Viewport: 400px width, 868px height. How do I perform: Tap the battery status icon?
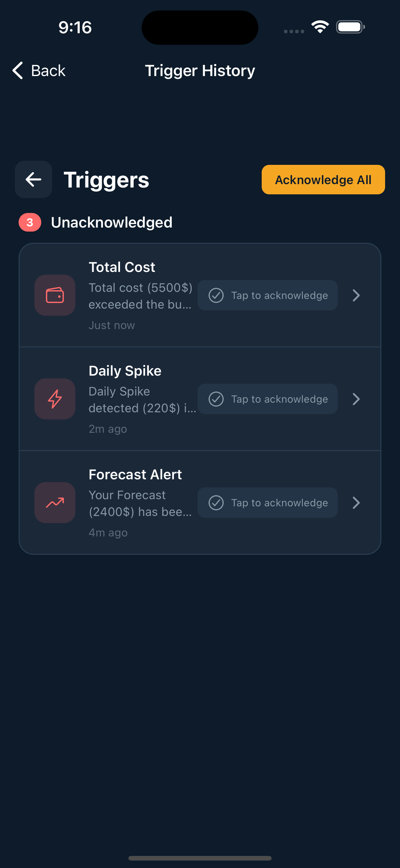click(350, 27)
